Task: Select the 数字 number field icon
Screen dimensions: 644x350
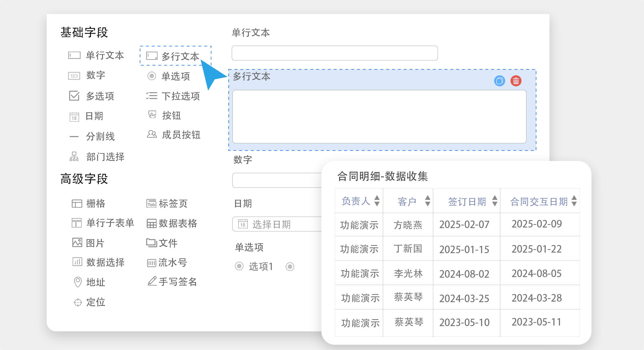Action: 74,76
